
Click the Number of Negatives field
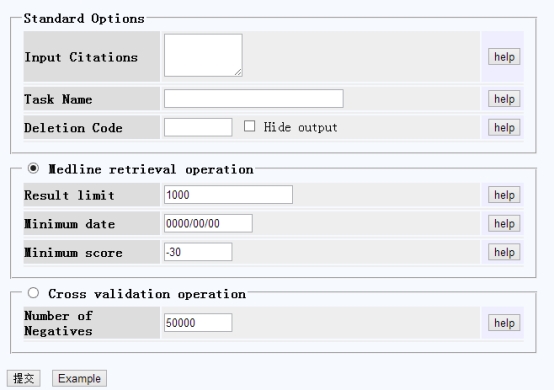(x=198, y=323)
